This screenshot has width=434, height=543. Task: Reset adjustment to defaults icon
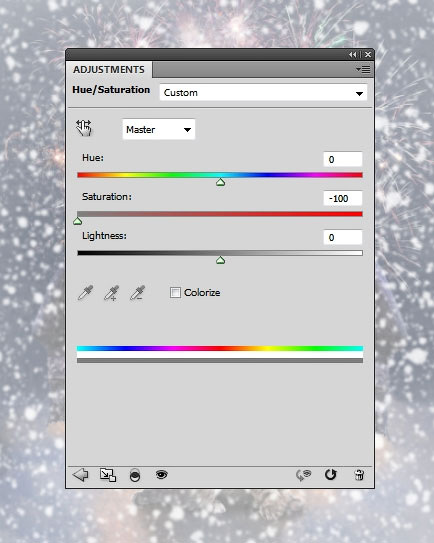(330, 474)
